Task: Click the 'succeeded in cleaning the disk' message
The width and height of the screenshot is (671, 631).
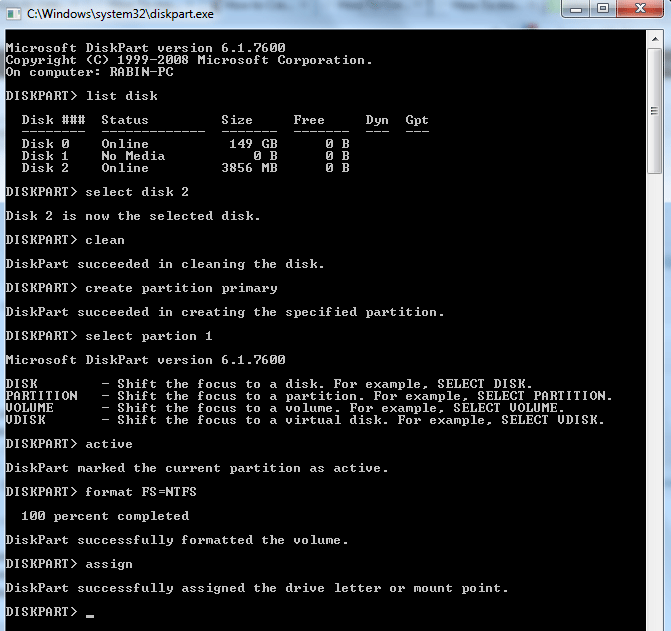Action: (x=200, y=264)
